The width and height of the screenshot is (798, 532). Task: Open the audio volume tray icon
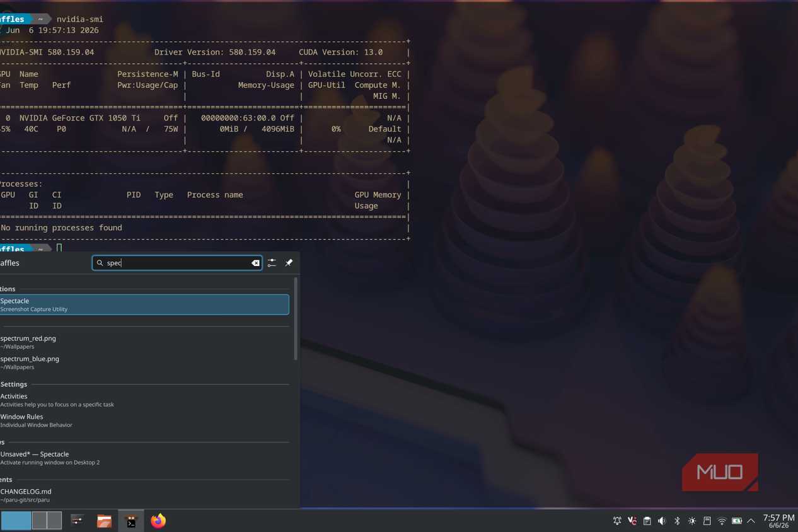click(x=662, y=521)
